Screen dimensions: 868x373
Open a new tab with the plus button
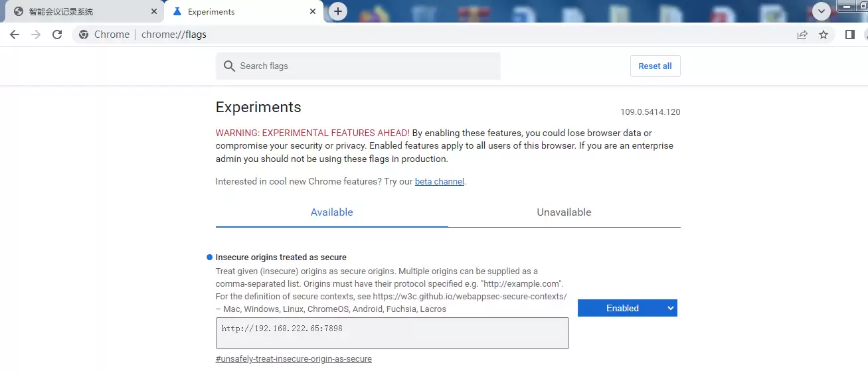click(338, 11)
